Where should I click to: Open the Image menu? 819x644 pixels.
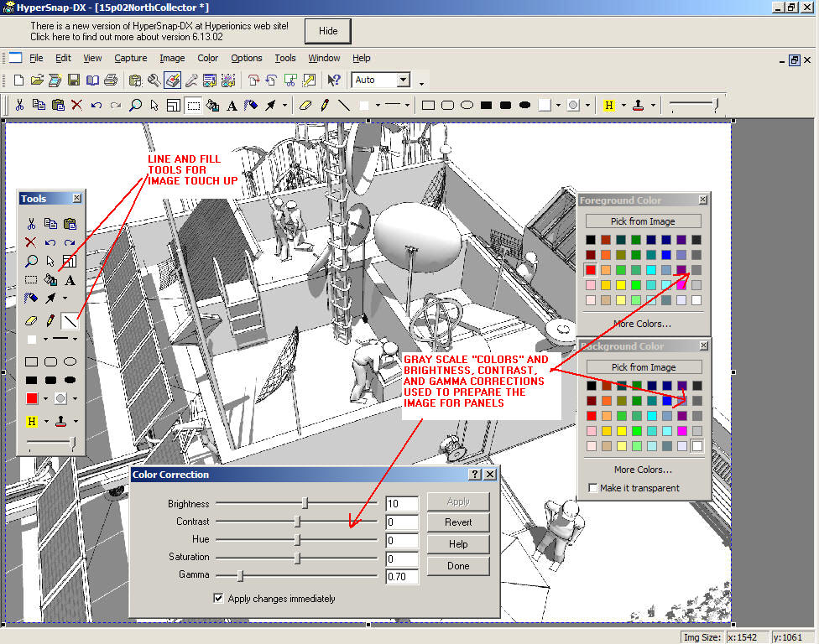pyautogui.click(x=172, y=58)
